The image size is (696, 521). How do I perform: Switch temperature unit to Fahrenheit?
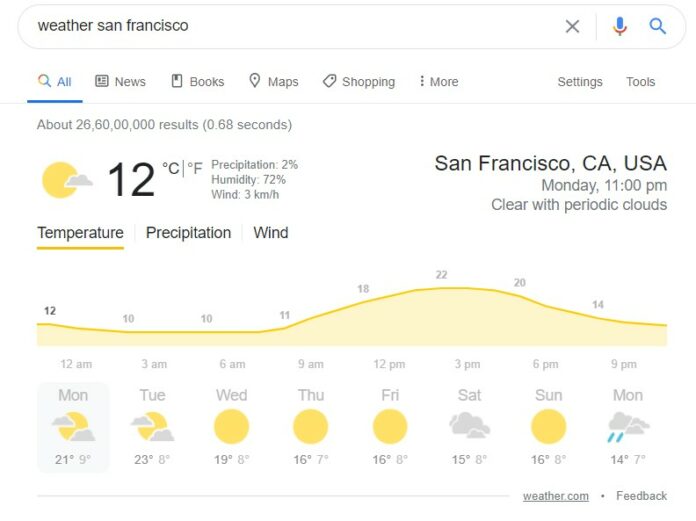[x=196, y=169]
